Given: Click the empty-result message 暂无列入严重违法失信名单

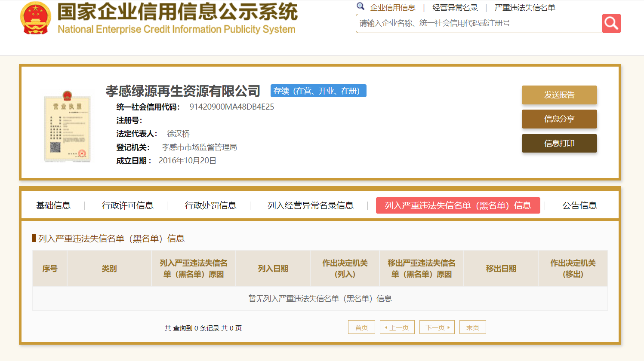Looking at the screenshot, I should [320, 298].
